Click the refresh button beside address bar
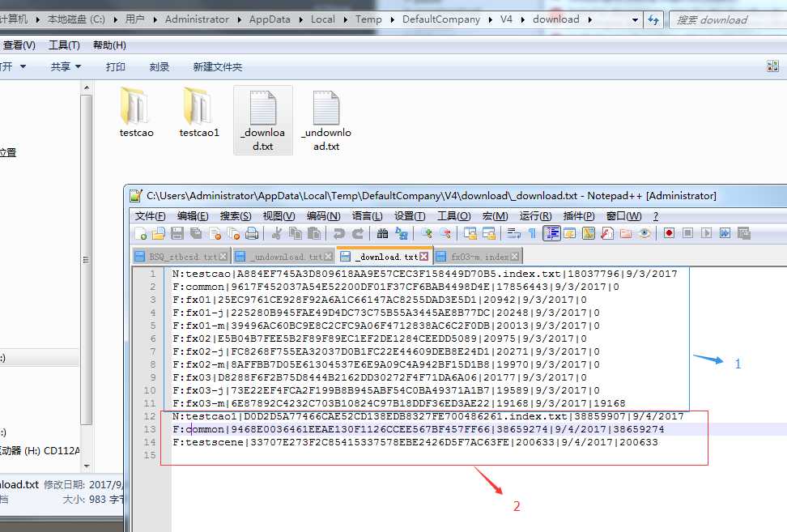Screen dimensions: 787x532 (653, 19)
